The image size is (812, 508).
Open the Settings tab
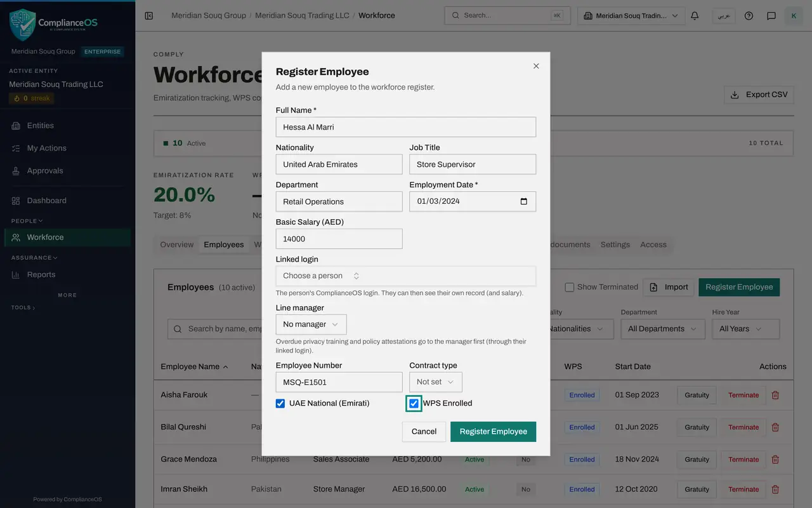coord(615,244)
